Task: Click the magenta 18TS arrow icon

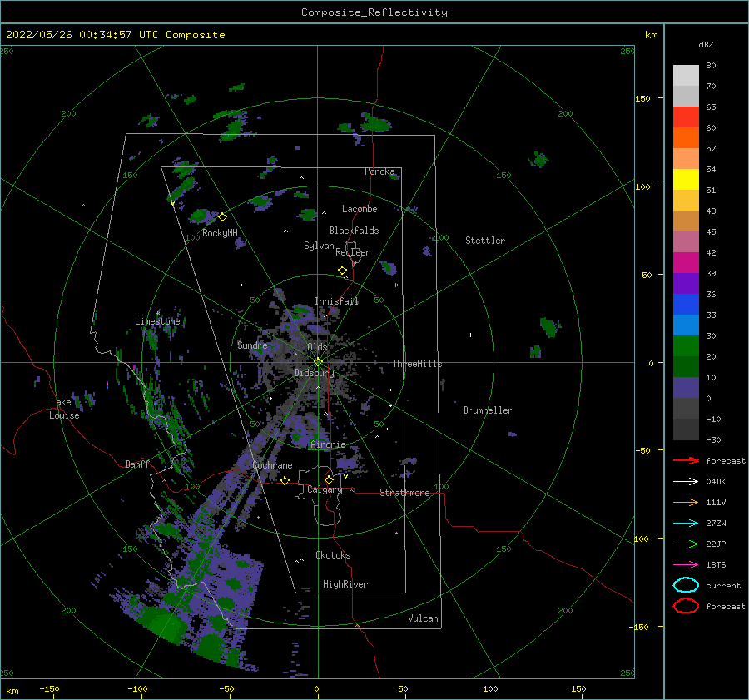Action: click(686, 565)
